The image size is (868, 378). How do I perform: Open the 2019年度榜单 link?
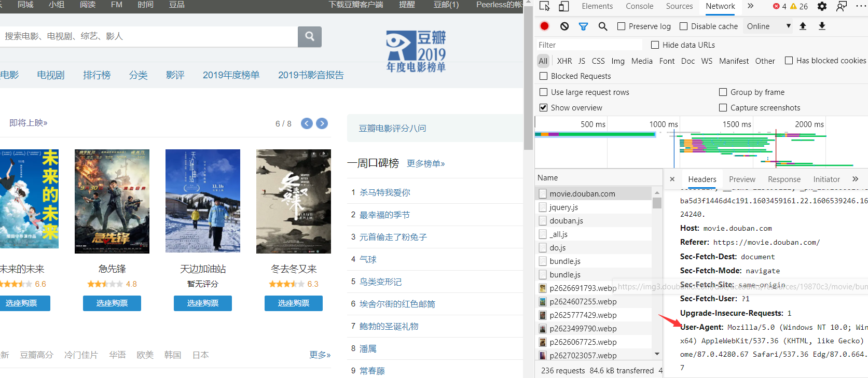pyautogui.click(x=231, y=75)
